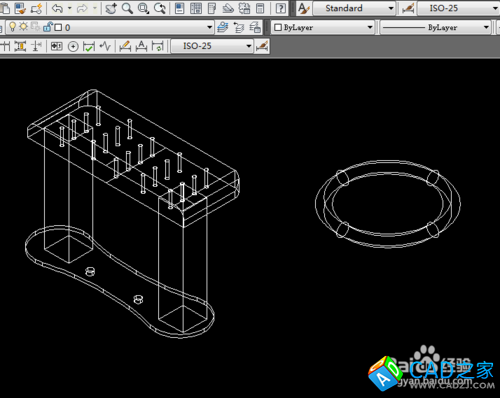The width and height of the screenshot is (500, 398).
Task: Toggle layer 0 on/off lightbulb
Action: coord(12,27)
